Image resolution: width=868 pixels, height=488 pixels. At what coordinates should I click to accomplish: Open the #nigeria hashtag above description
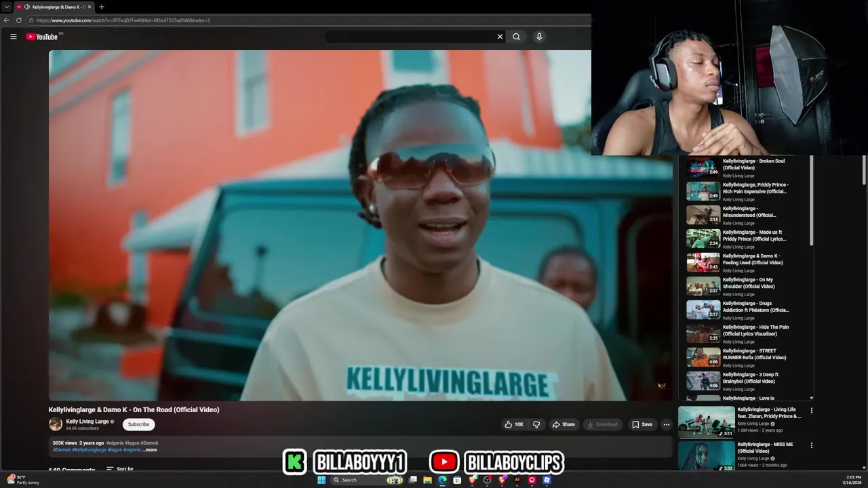tap(114, 443)
